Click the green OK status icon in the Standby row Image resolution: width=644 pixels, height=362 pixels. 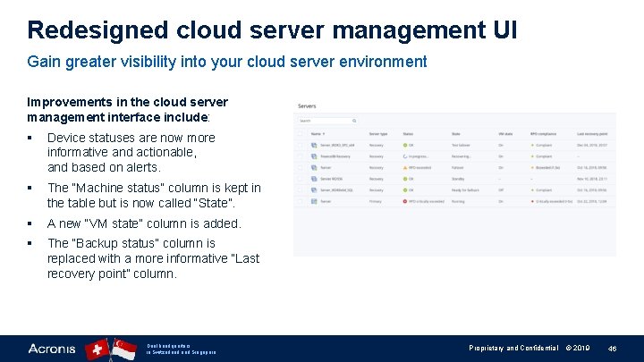coord(405,179)
